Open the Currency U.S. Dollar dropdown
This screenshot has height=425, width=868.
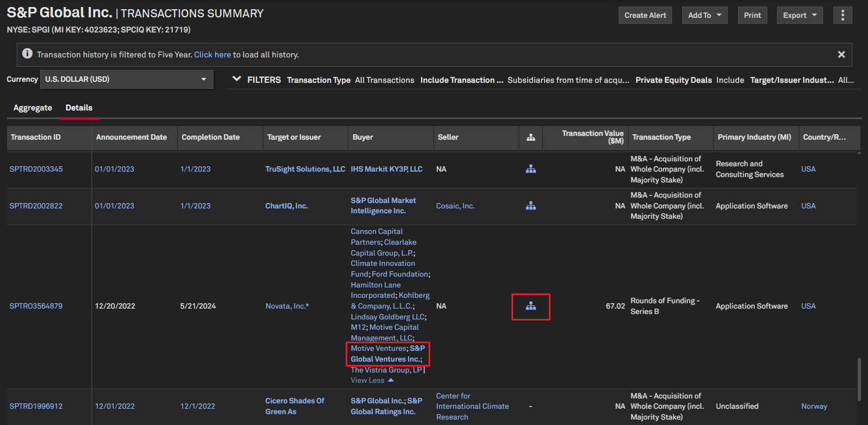(126, 79)
